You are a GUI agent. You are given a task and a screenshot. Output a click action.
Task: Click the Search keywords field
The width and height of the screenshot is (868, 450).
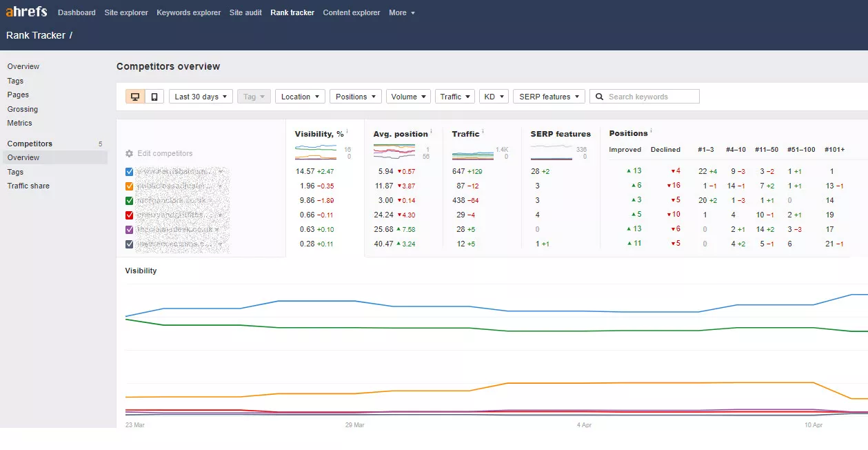[651, 97]
